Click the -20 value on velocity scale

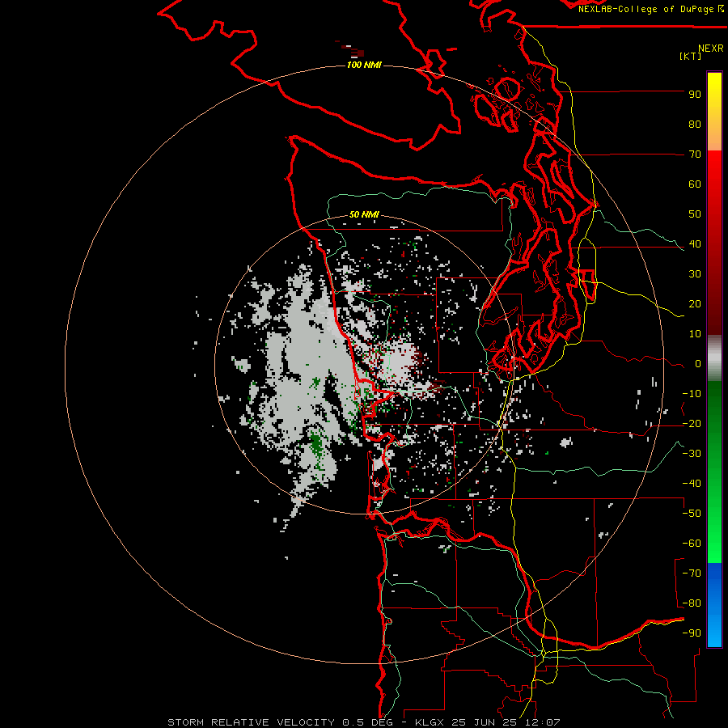point(692,424)
